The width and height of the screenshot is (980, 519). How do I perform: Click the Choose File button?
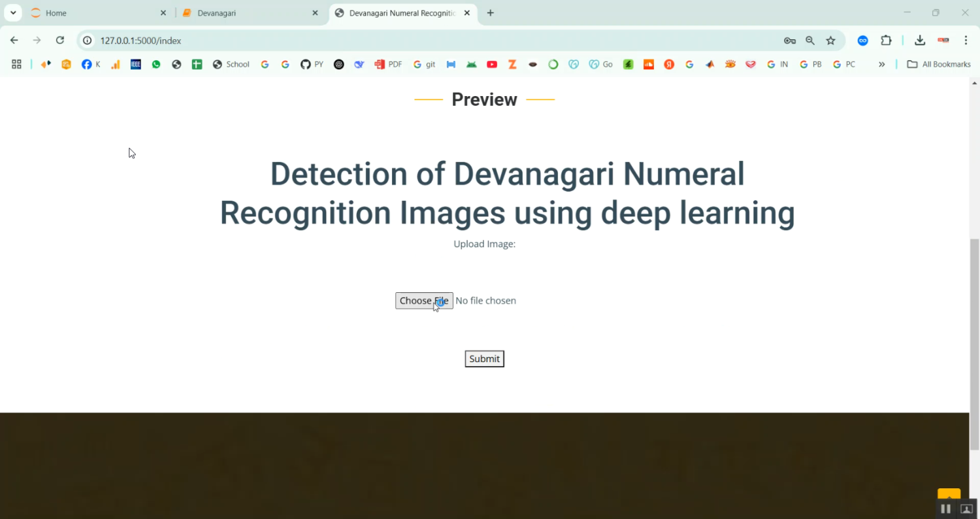[423, 301]
